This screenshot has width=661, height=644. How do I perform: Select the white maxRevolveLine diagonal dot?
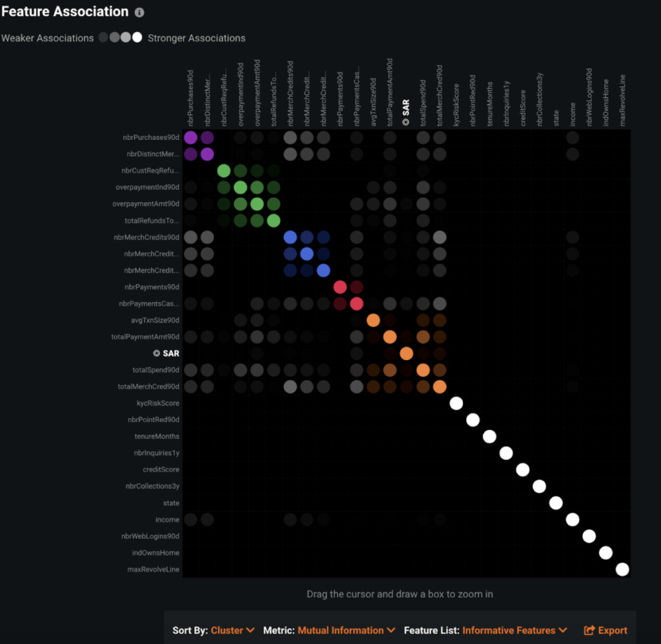point(622,569)
